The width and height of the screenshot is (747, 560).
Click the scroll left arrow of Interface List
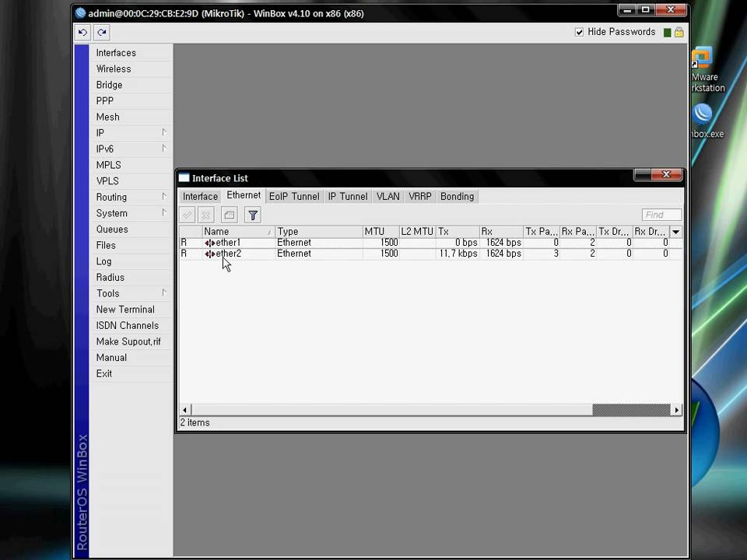click(x=185, y=410)
